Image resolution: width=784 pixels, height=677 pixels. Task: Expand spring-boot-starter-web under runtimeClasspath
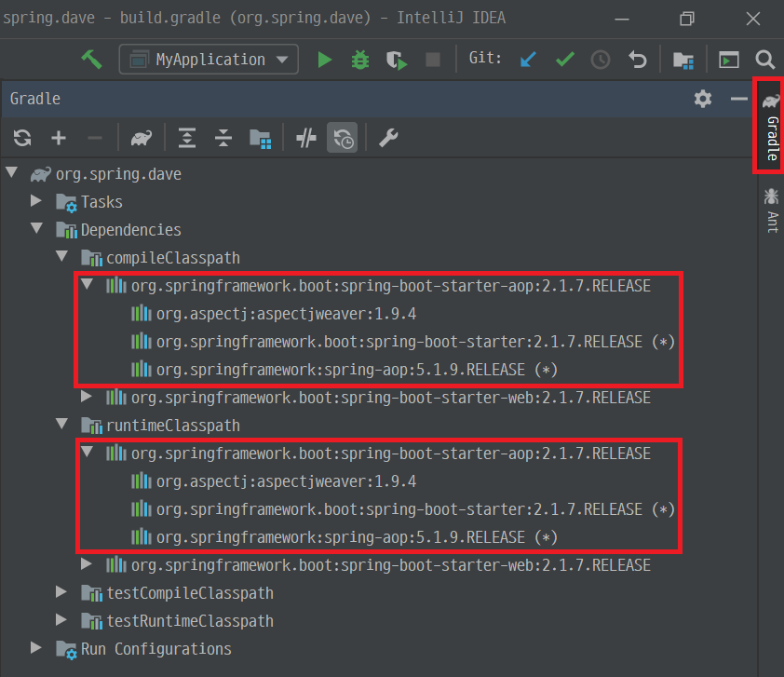87,564
